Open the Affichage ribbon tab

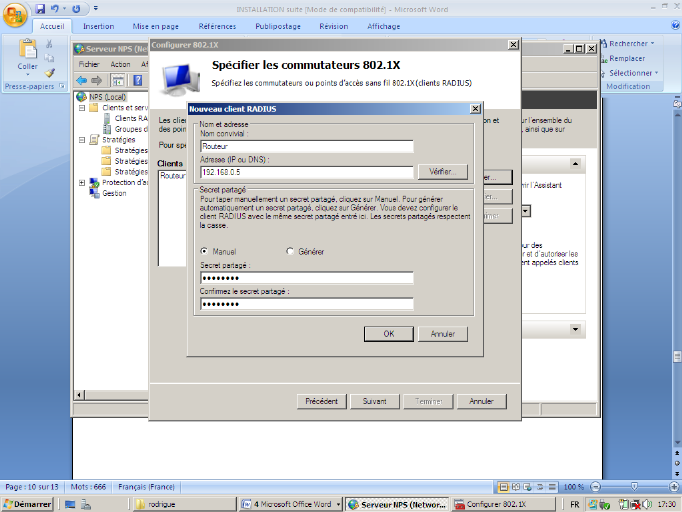(x=384, y=26)
